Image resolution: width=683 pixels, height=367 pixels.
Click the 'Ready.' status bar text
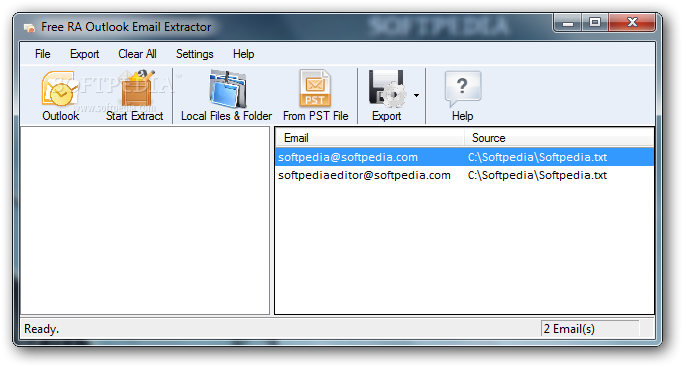pos(41,329)
